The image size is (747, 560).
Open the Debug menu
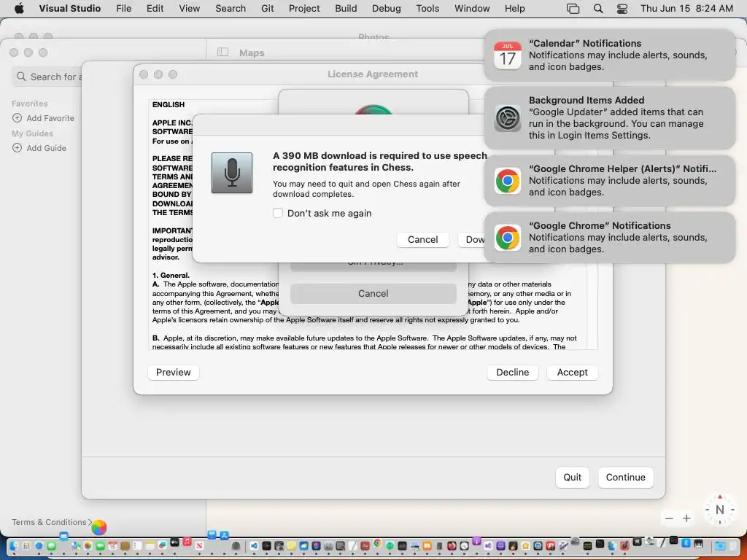(x=387, y=9)
